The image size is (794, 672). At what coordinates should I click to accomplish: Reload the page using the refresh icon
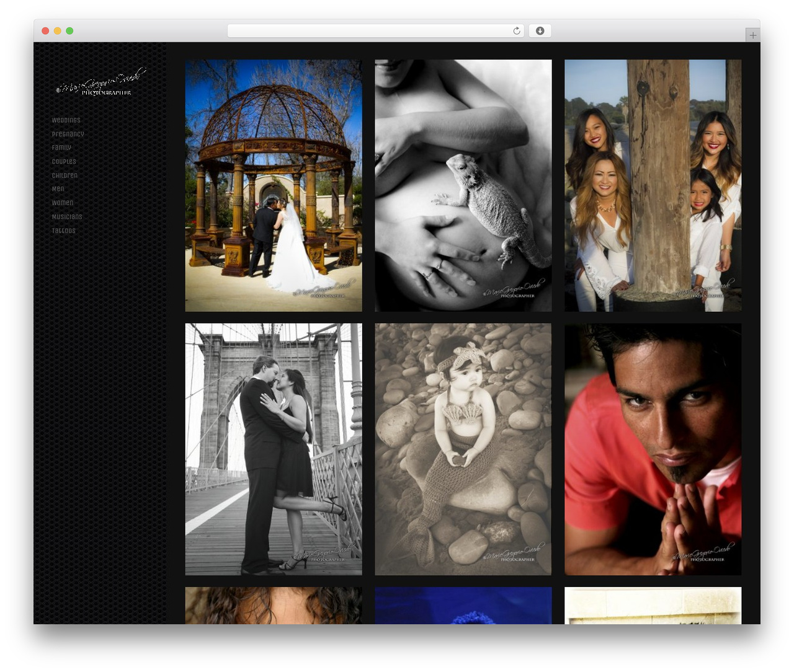(516, 31)
